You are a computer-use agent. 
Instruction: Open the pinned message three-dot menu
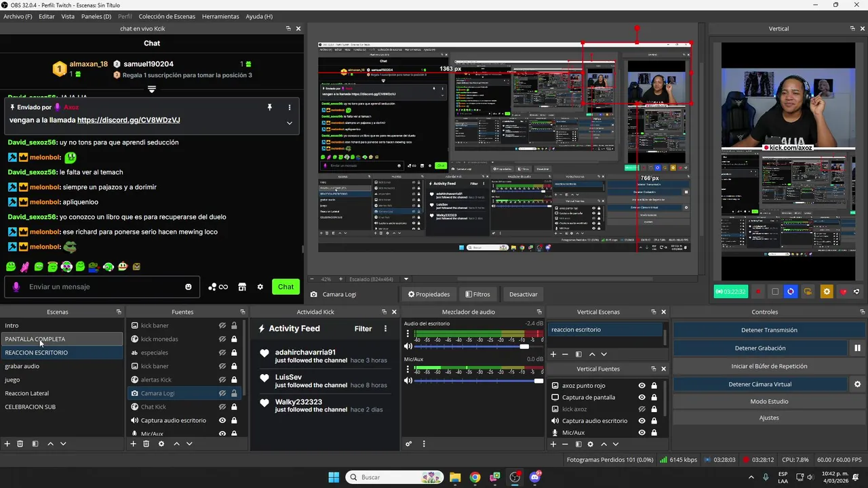290,107
